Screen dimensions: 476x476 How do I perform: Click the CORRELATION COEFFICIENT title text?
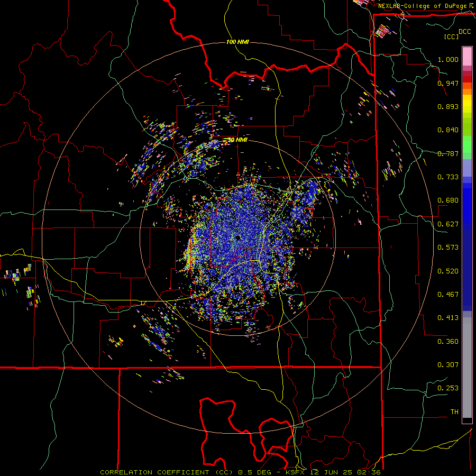pyautogui.click(x=154, y=472)
